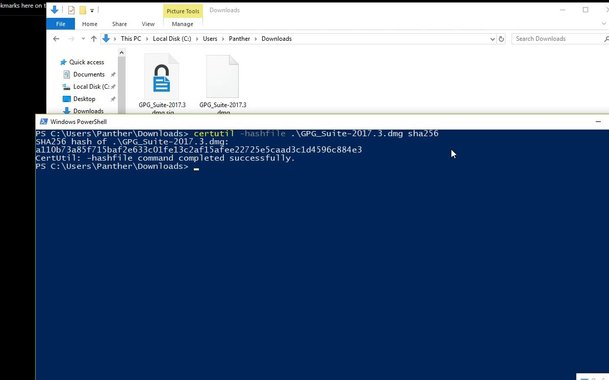Refresh the Downloads folder view
The image size is (609, 380).
tap(501, 39)
